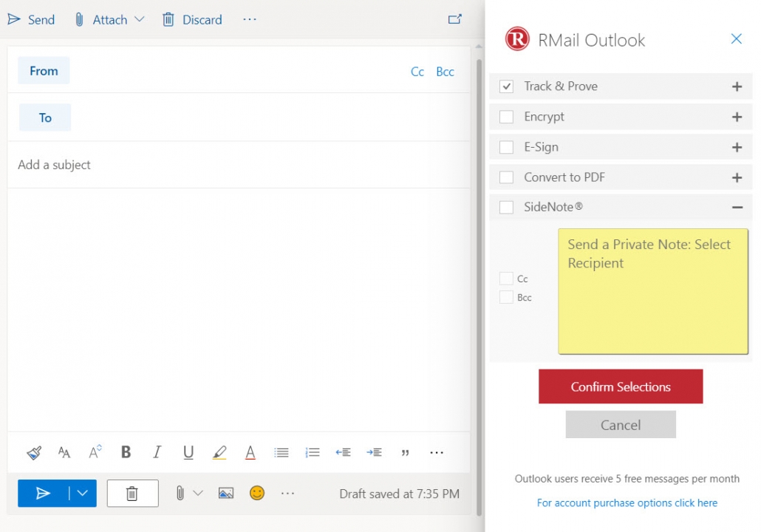
Task: Check the SideNote Cc checkbox
Action: (x=508, y=279)
